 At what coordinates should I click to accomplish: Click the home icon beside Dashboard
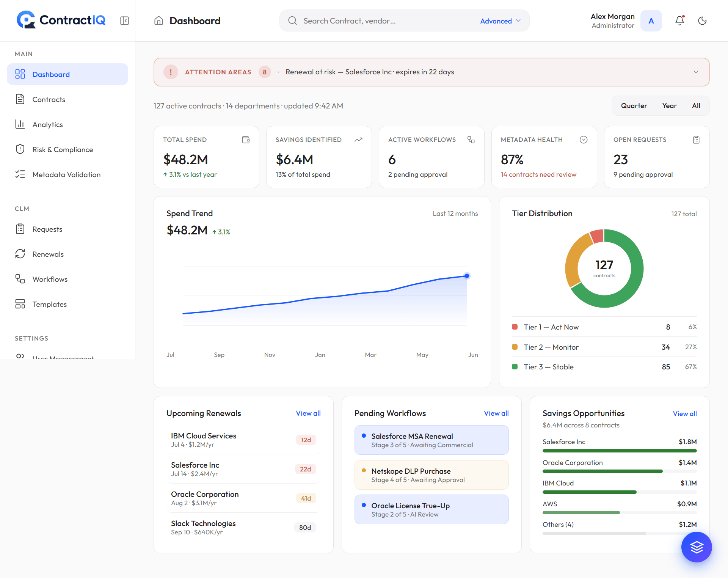pos(158,20)
